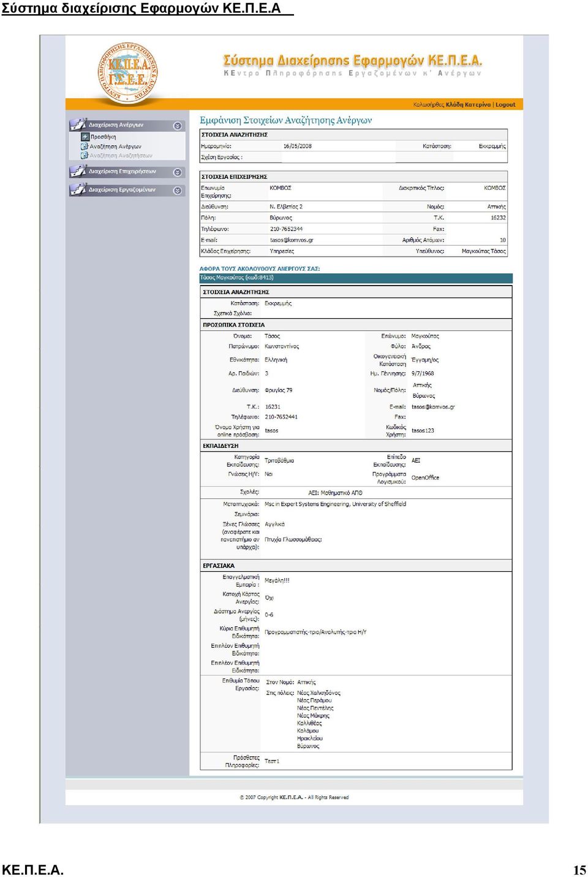Click the Φύλο value Άνδρας

[x=421, y=346]
